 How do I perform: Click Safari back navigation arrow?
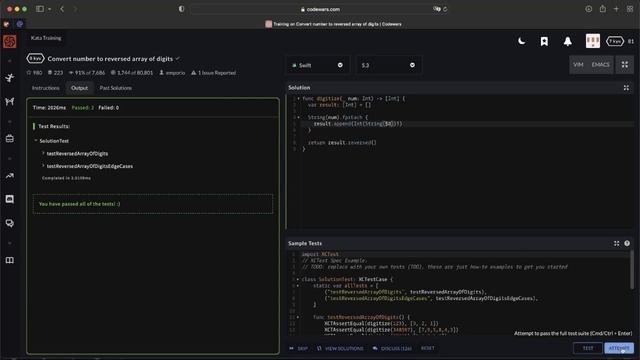point(62,9)
